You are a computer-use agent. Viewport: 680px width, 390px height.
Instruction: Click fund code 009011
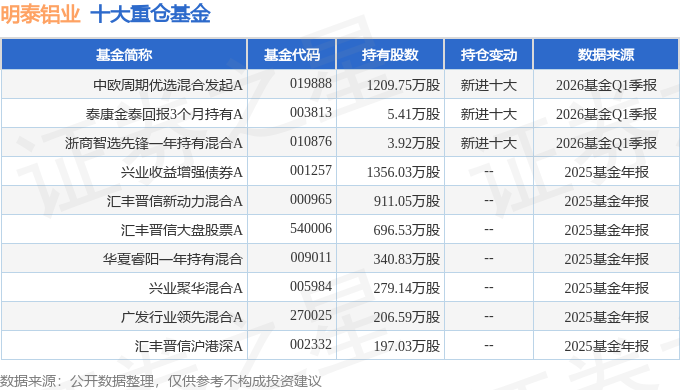pos(311,258)
